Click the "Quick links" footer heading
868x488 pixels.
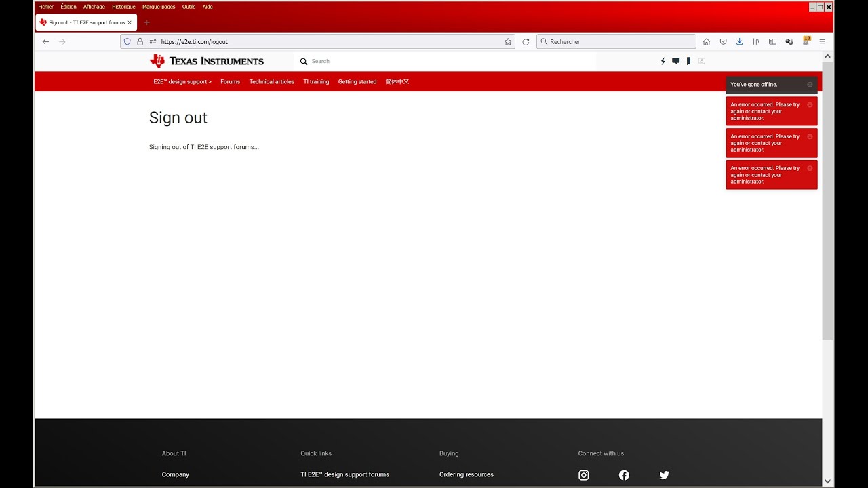[316, 453]
